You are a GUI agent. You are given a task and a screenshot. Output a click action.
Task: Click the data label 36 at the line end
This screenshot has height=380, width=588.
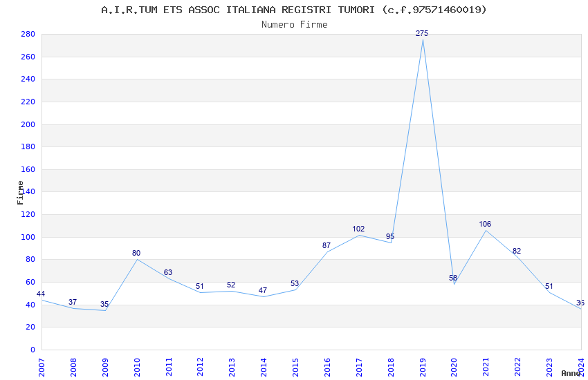[x=580, y=303]
